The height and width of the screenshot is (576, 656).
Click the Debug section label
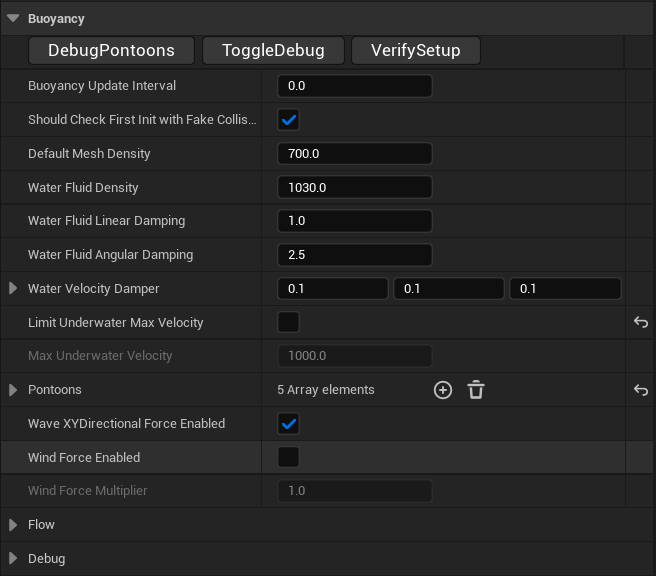pyautogui.click(x=46, y=559)
